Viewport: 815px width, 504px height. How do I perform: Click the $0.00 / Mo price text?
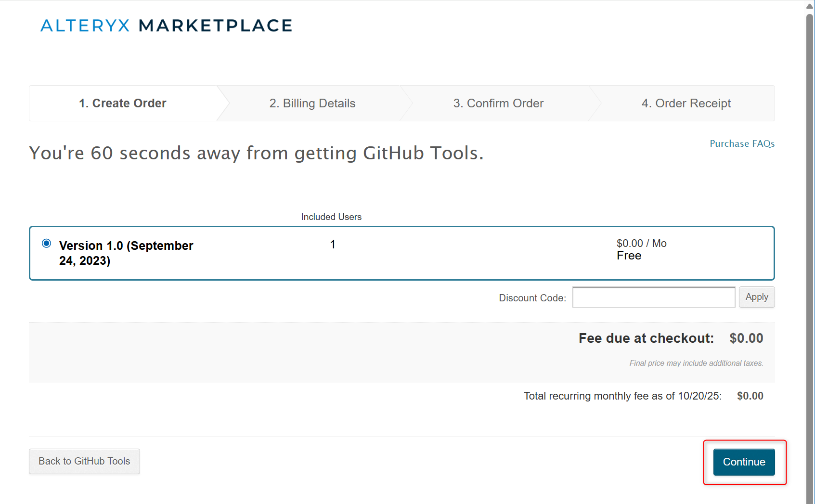point(641,244)
